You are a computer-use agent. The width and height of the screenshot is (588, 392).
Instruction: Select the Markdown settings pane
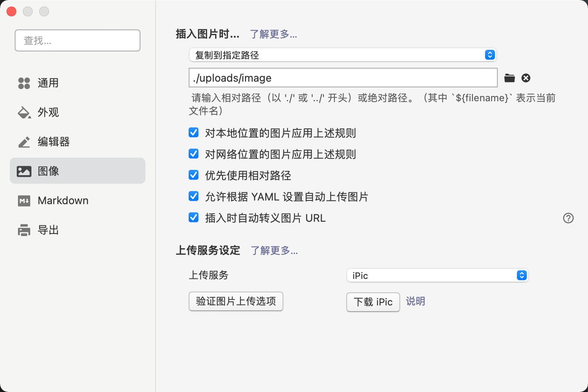click(62, 200)
